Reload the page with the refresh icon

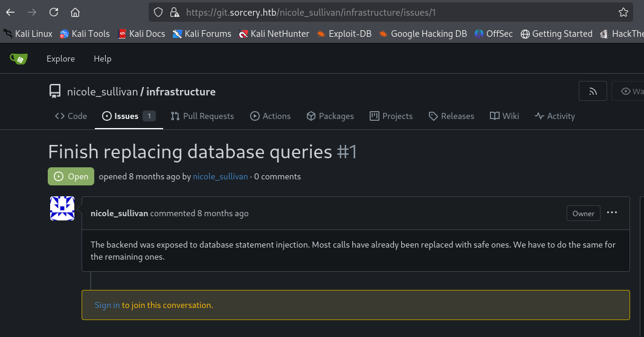(54, 12)
